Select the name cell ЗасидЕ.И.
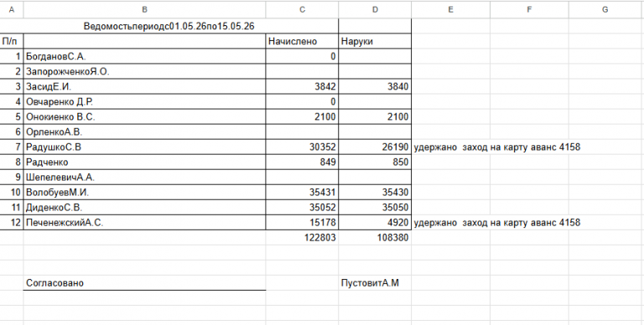This screenshot has width=644, height=325. tap(144, 86)
